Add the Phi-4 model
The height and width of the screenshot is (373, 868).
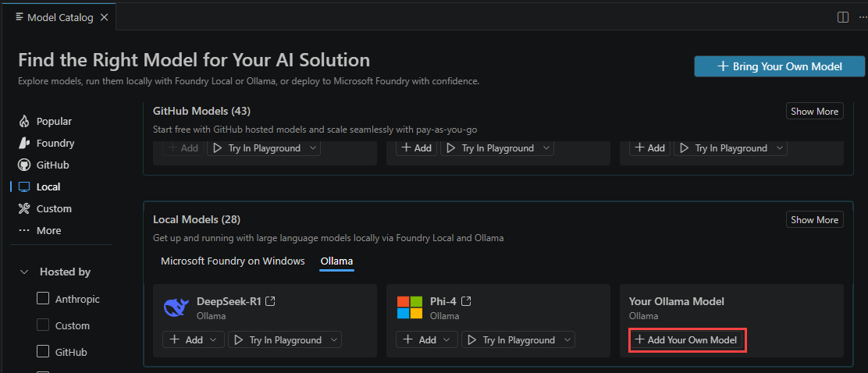(421, 339)
